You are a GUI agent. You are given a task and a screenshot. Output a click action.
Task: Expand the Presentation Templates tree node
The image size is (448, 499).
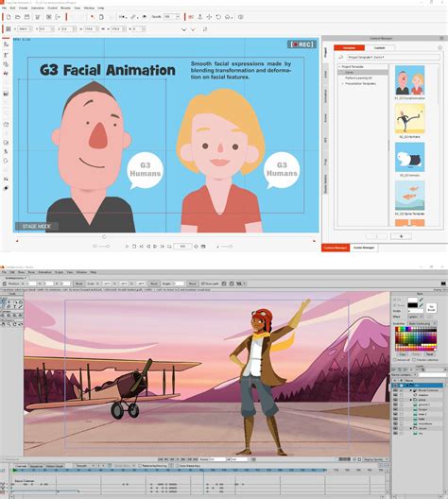coord(343,84)
